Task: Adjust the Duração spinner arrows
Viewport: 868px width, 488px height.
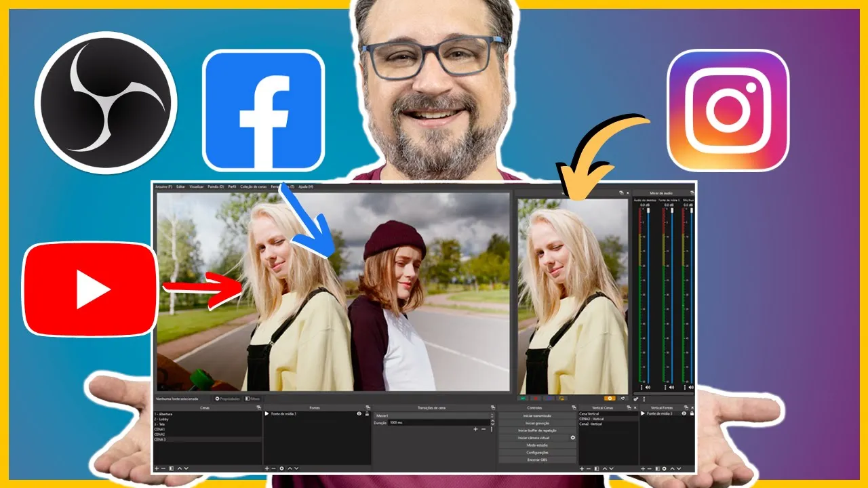Action: (x=492, y=422)
